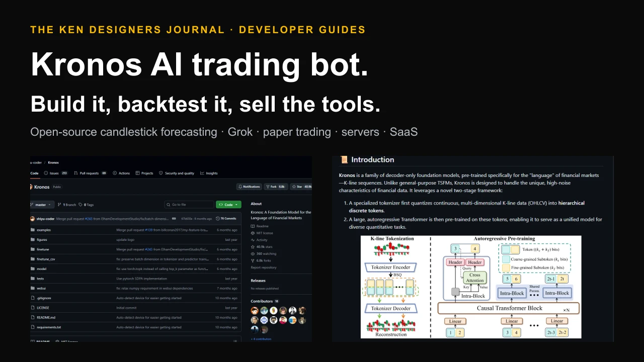Open the Security and quality tab
The image size is (644, 362).
click(x=177, y=173)
